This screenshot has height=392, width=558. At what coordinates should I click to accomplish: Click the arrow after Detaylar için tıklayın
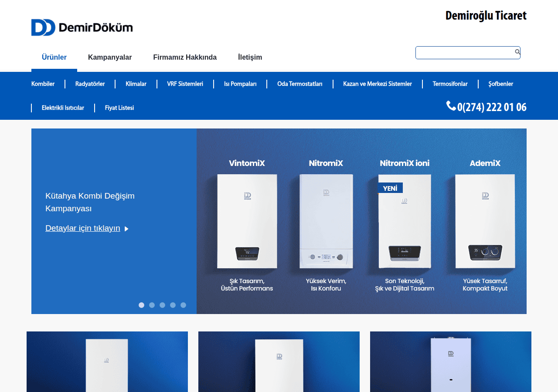(x=126, y=229)
